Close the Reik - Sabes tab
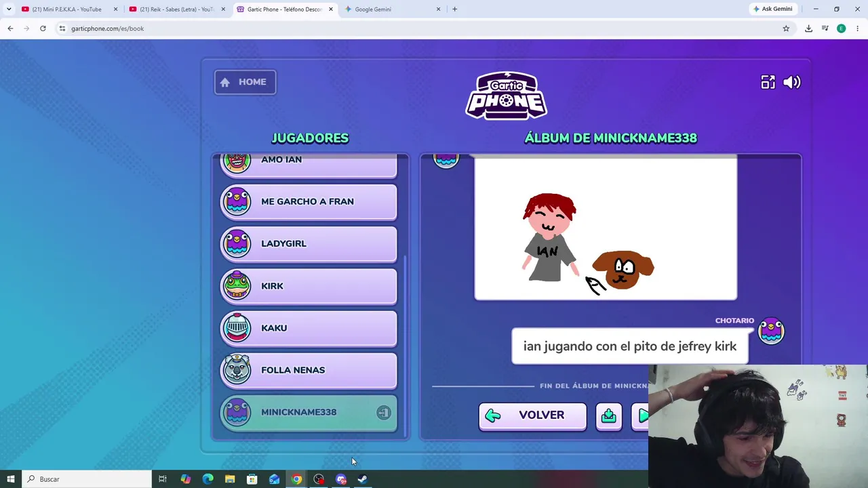The width and height of the screenshot is (868, 488). click(x=223, y=9)
